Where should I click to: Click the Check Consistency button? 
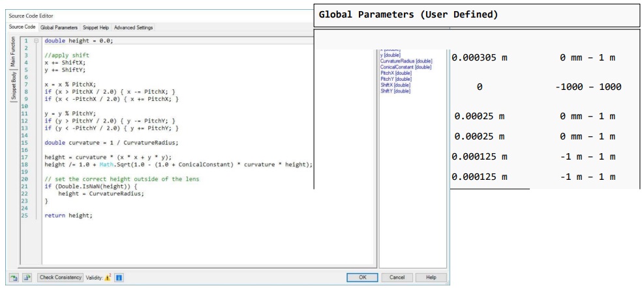tap(61, 278)
